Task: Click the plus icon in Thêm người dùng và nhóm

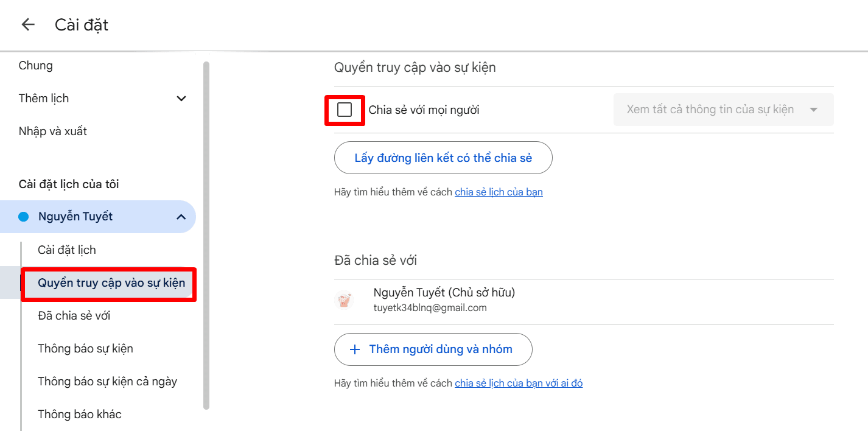Action: (x=355, y=349)
